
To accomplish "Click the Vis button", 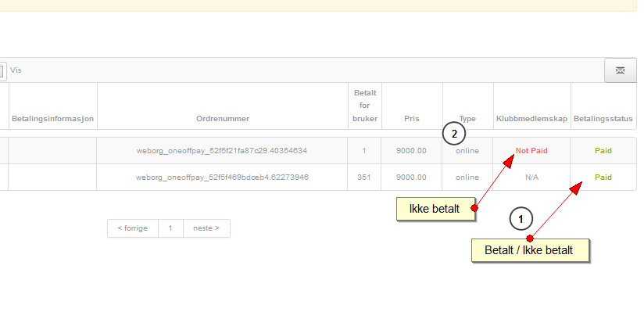I will [x=16, y=70].
